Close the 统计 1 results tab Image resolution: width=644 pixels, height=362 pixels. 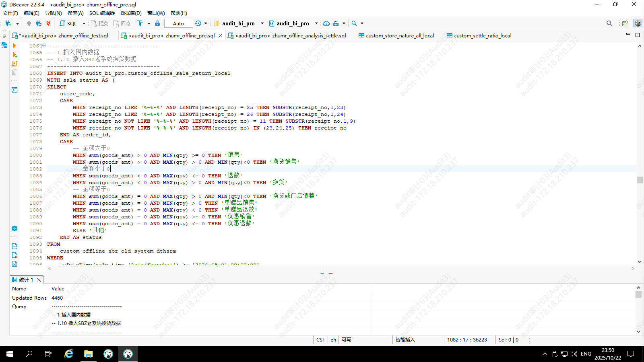pyautogui.click(x=39, y=280)
